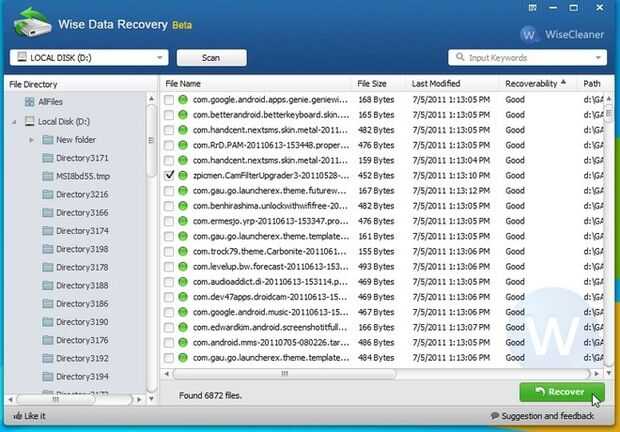This screenshot has width=620, height=432.
Task: Click the Directory3166 folder icon
Action: pyautogui.click(x=47, y=213)
